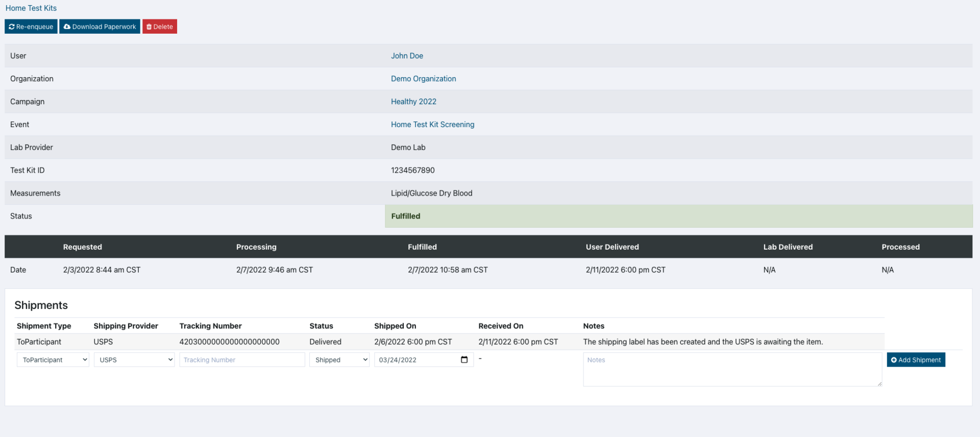The width and height of the screenshot is (980, 437).
Task: Open Home Test Kit Screening event link
Action: pyautogui.click(x=432, y=125)
